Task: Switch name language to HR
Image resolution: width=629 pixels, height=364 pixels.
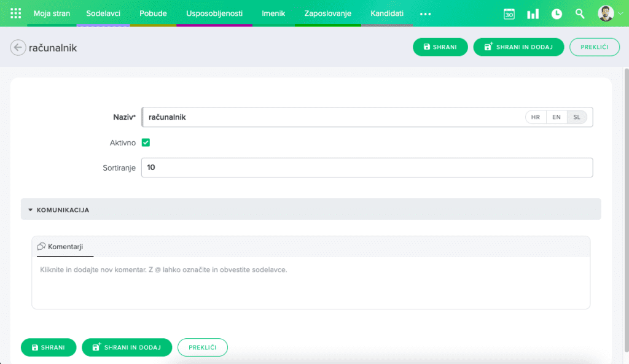Action: 536,117
